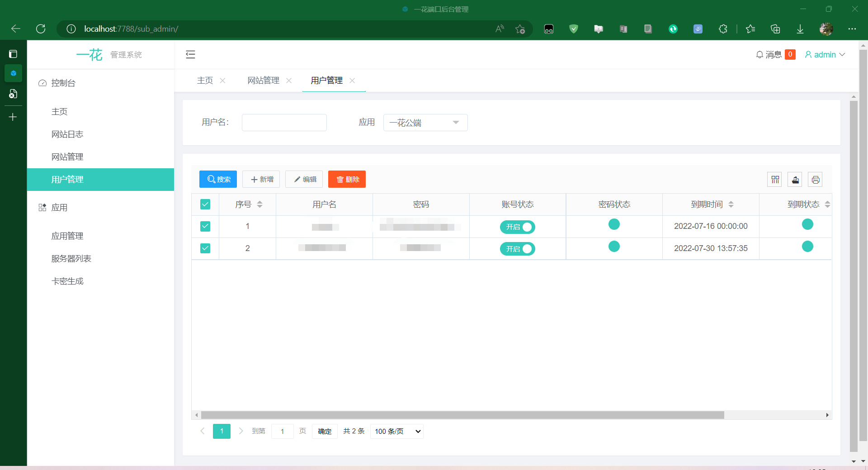Click the 搜索 search button
Screen dimensions: 868x470
tap(218, 179)
